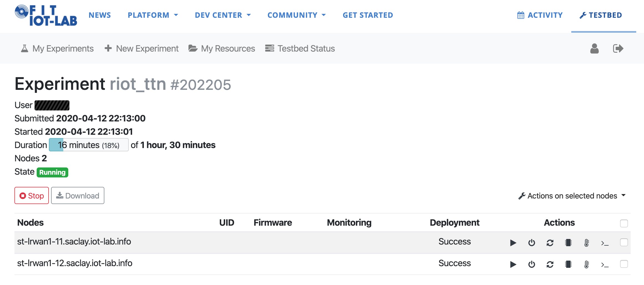The width and height of the screenshot is (644, 285).
Task: Click the duration progress bar
Action: tap(89, 145)
